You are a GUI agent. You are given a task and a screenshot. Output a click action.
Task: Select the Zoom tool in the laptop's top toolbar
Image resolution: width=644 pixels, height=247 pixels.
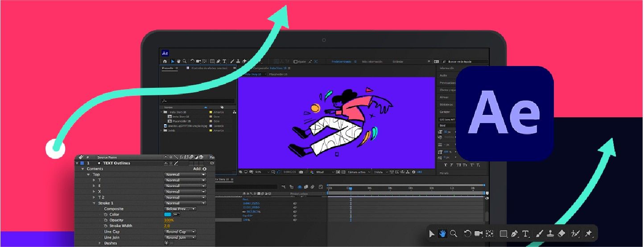click(x=184, y=61)
